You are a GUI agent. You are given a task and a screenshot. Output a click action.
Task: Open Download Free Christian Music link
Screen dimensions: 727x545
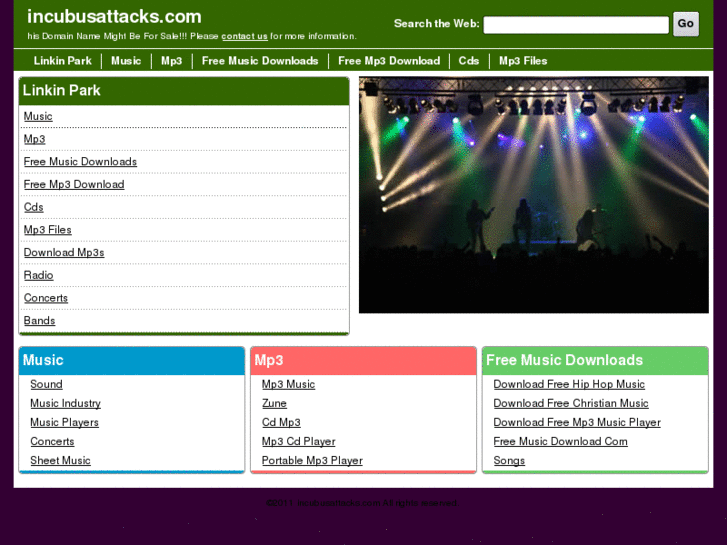click(x=571, y=404)
